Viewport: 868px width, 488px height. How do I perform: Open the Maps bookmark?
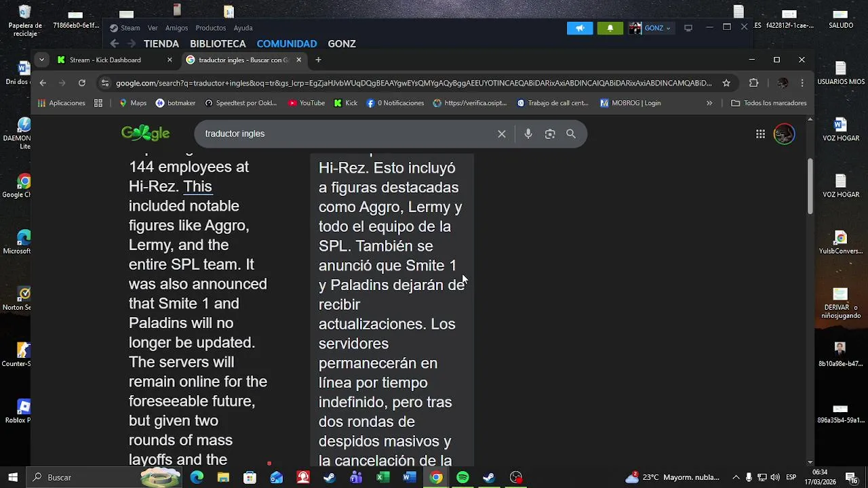click(x=133, y=103)
